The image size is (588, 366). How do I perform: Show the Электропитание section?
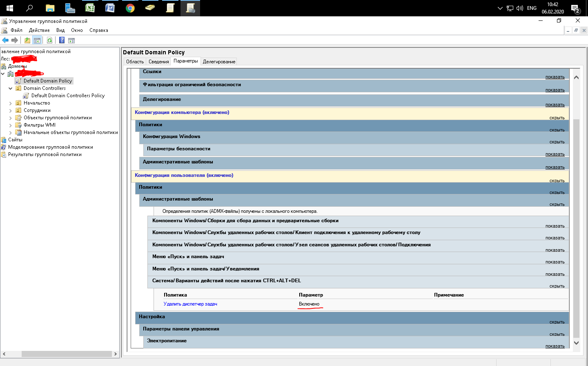tap(555, 346)
